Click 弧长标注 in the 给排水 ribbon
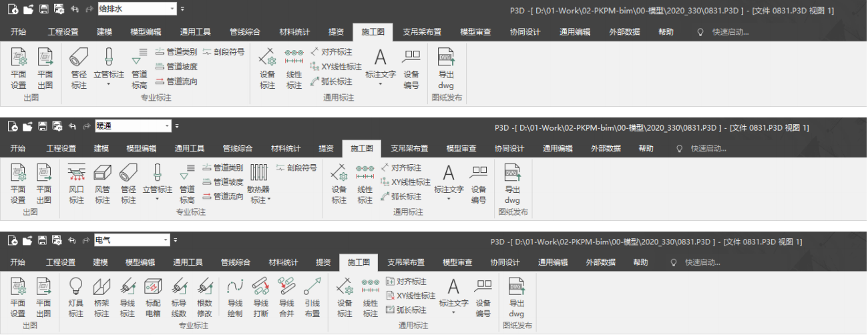Viewport: 868px width, 335px height. 331,81
